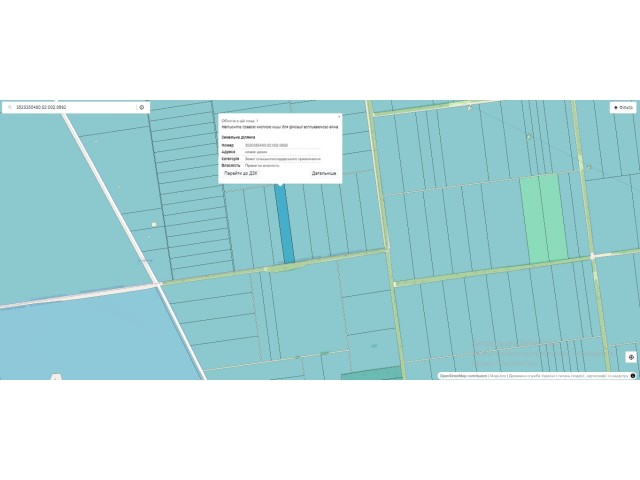Open the MapLibre attribution link
The height and width of the screenshot is (480, 640).
click(x=498, y=376)
